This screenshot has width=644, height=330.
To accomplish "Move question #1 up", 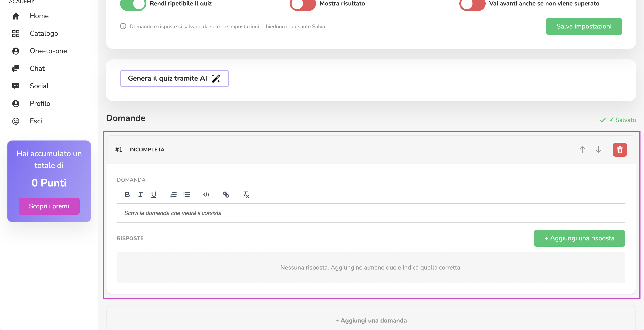I will pos(582,149).
